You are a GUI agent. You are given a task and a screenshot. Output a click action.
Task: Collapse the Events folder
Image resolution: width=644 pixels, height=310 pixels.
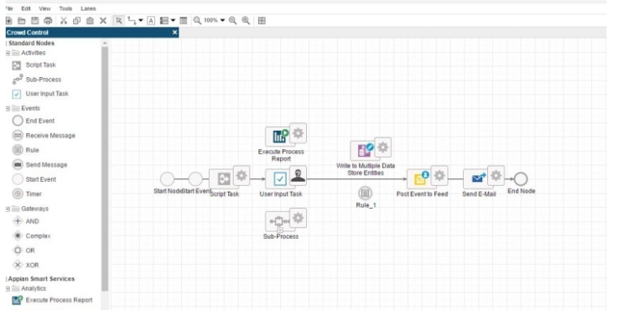coord(8,108)
